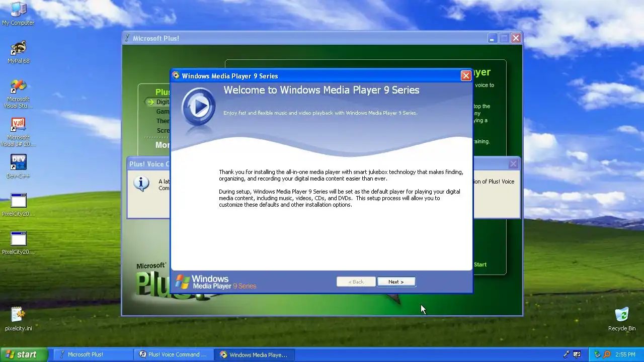Switch to Microsoft Plus! taskbar button
644x362 pixels.
point(93,354)
